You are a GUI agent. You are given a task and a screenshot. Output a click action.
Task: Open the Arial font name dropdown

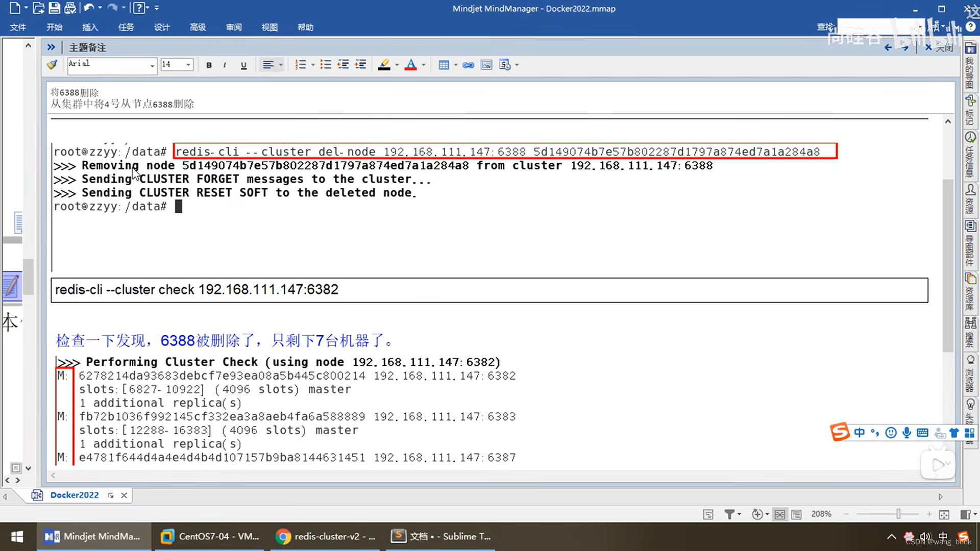click(x=152, y=65)
